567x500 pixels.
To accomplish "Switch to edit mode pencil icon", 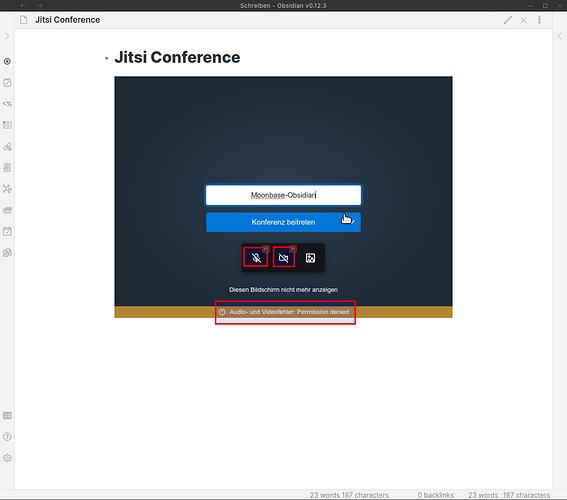I will click(x=508, y=20).
